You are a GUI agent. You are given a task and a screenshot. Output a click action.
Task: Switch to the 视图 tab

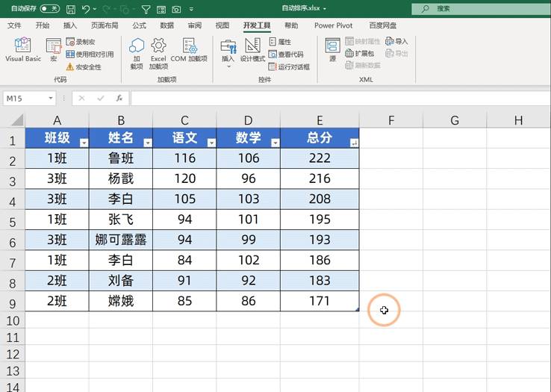(x=222, y=25)
